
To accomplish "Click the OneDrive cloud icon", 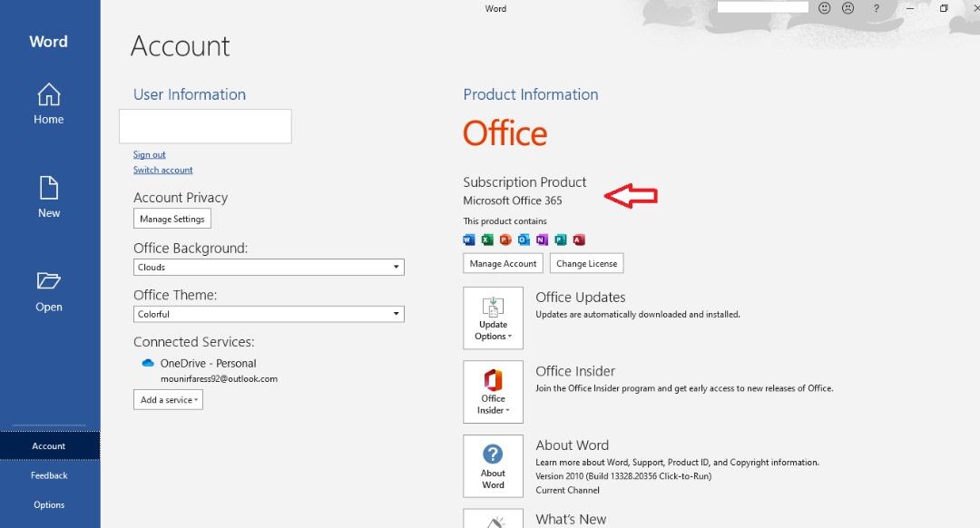I will 148,363.
